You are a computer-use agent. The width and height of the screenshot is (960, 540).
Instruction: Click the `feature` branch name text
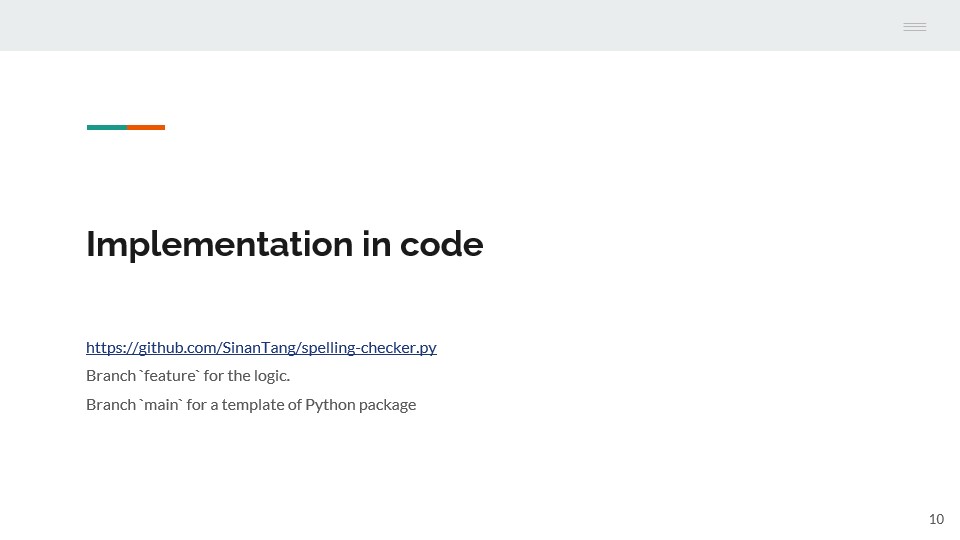pos(170,375)
